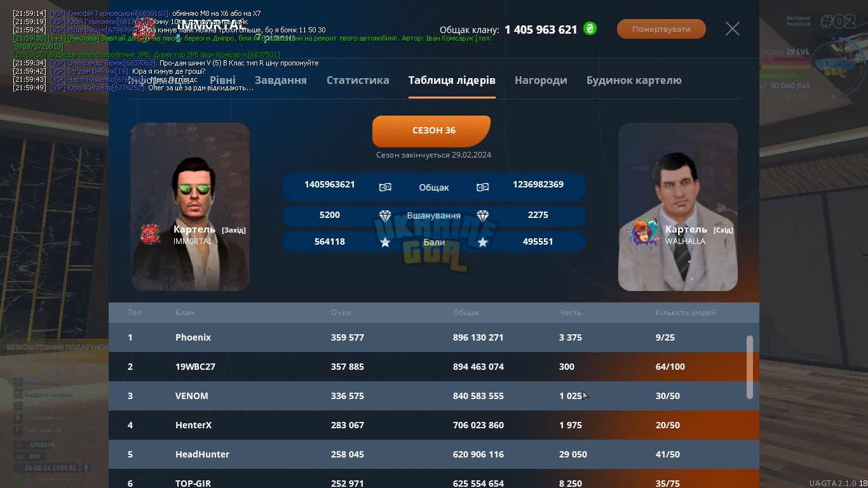Select the Таблиця лідерів tab

tap(452, 80)
